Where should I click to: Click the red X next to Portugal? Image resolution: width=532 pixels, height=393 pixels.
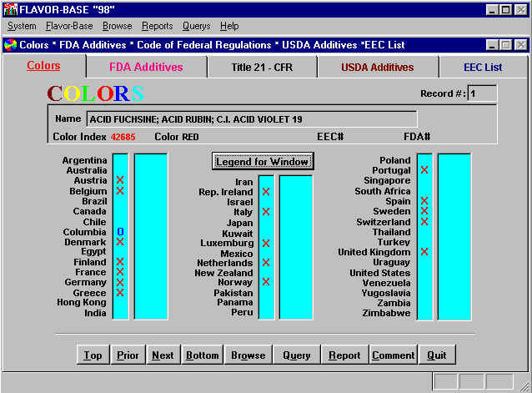coord(424,170)
